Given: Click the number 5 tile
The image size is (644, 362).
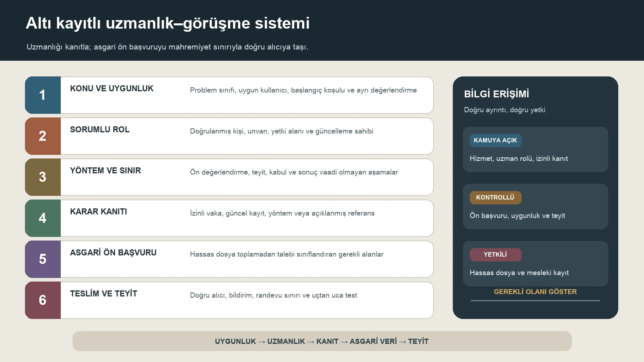Looking at the screenshot, I should click(43, 259).
